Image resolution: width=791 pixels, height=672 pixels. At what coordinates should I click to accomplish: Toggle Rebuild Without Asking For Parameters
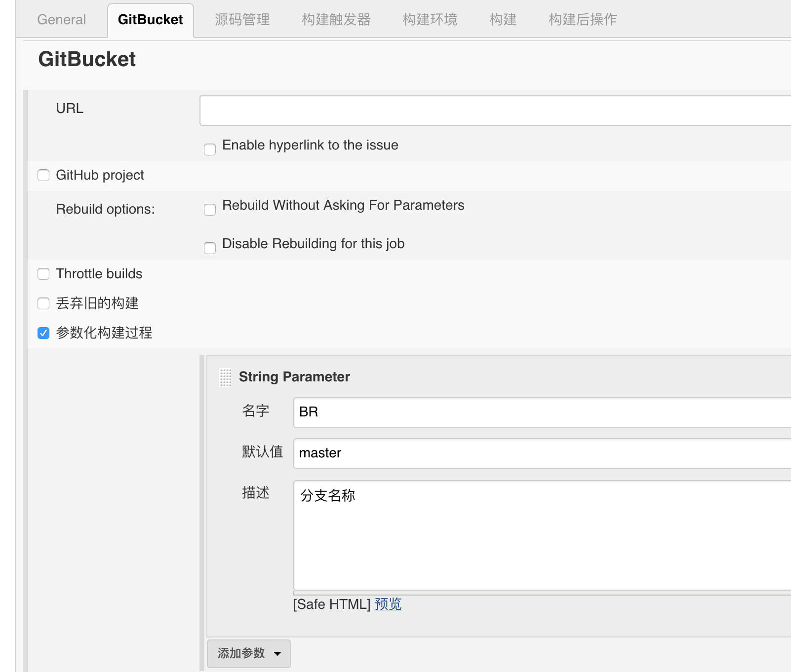[x=210, y=210]
